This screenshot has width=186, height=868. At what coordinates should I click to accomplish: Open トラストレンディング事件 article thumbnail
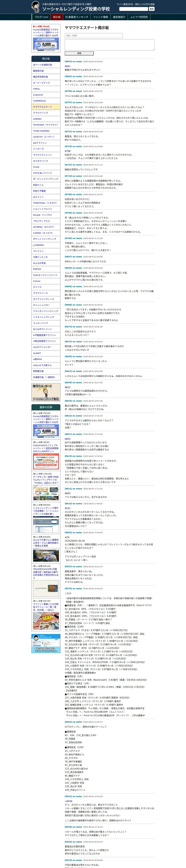pyautogui.click(x=46, y=524)
